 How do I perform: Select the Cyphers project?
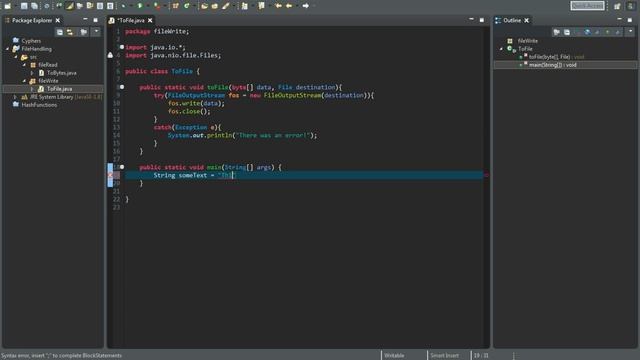pyautogui.click(x=31, y=41)
